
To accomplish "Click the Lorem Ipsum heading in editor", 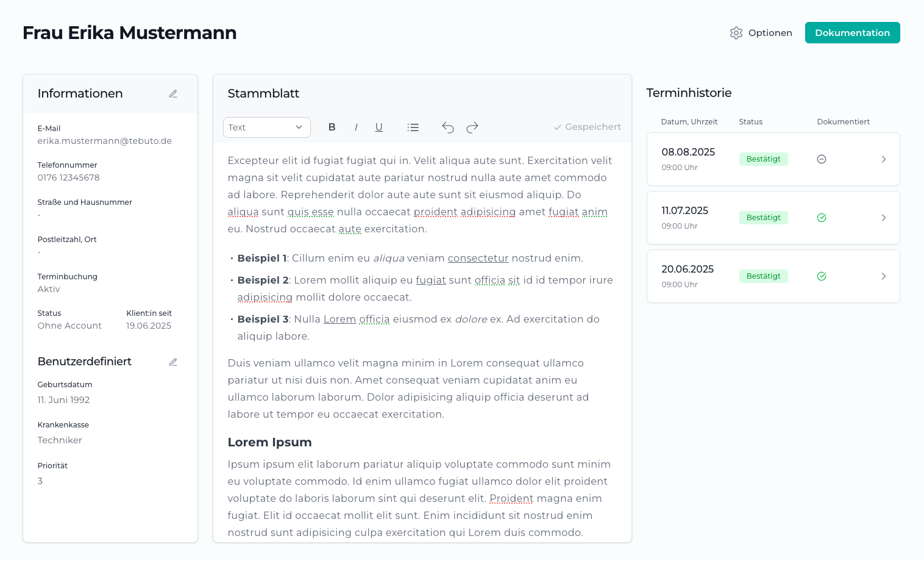I will (269, 443).
